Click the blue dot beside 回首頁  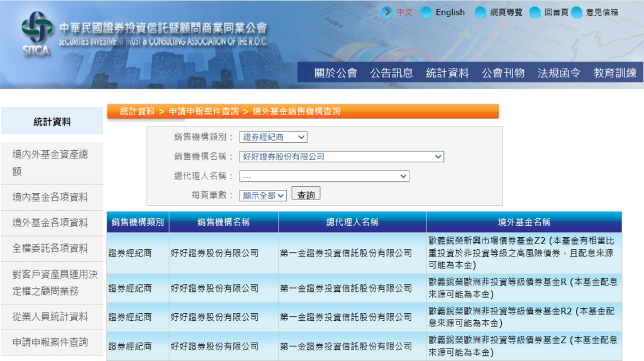point(535,13)
